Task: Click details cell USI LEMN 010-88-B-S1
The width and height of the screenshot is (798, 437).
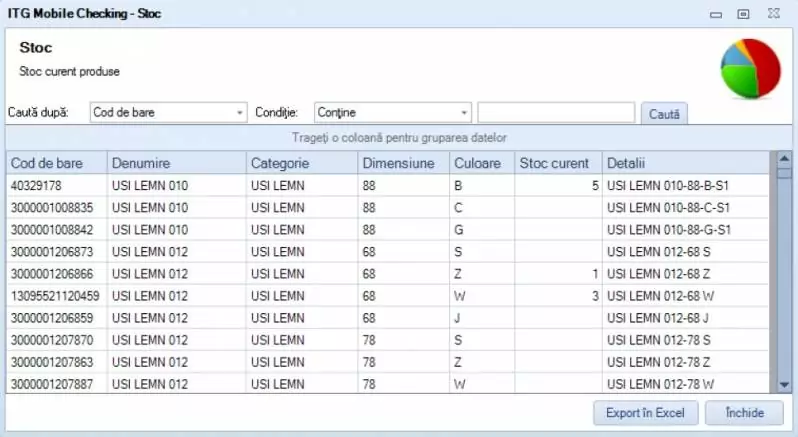Action: pyautogui.click(x=686, y=186)
